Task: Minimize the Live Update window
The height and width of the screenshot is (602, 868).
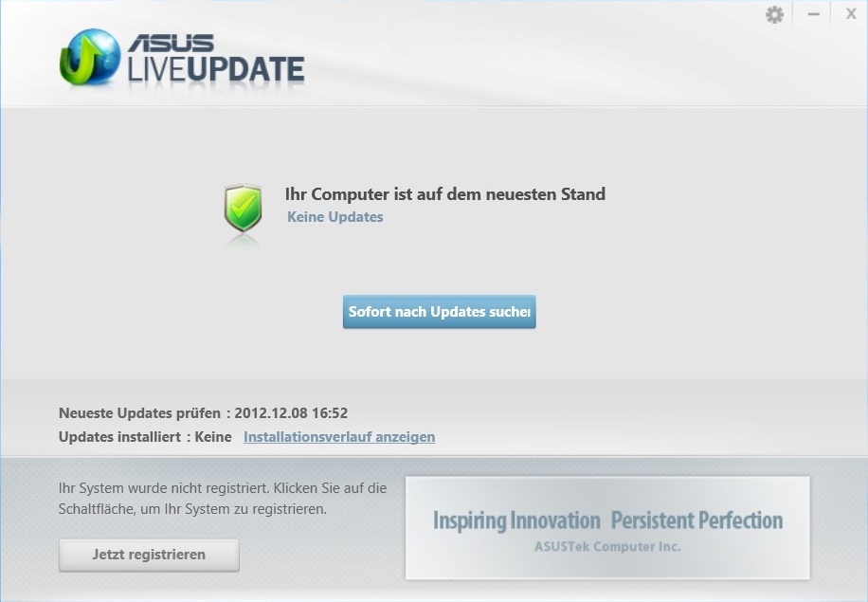Action: (x=813, y=14)
